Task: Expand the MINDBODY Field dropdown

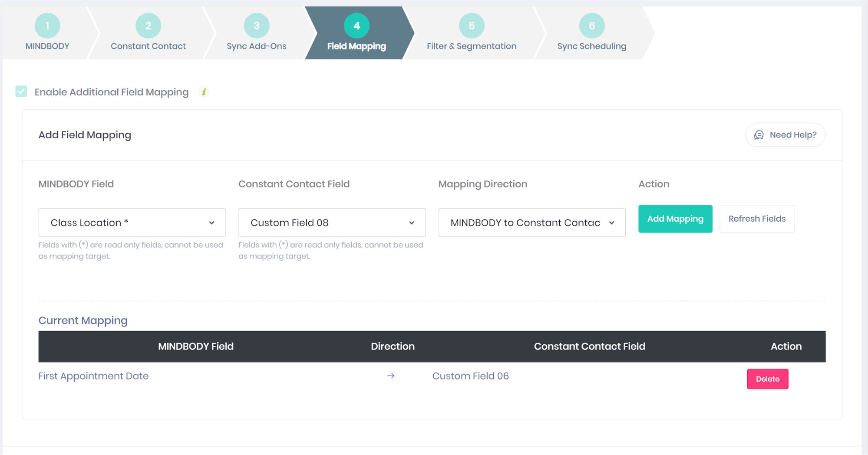Action: [x=132, y=223]
